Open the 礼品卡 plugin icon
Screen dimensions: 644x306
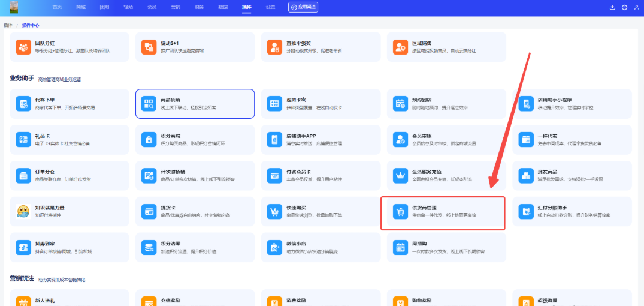click(23, 140)
